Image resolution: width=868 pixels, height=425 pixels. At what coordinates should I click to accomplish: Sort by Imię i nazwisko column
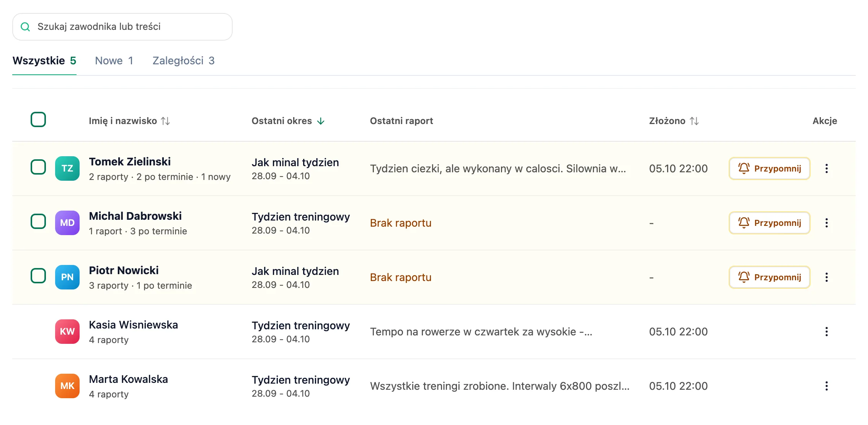pyautogui.click(x=129, y=121)
